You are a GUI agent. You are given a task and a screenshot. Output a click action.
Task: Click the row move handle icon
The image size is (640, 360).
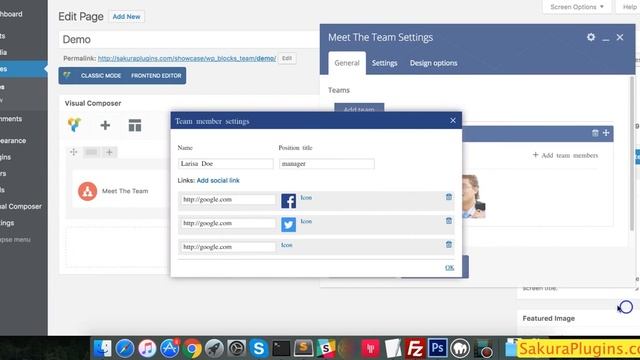click(73, 152)
